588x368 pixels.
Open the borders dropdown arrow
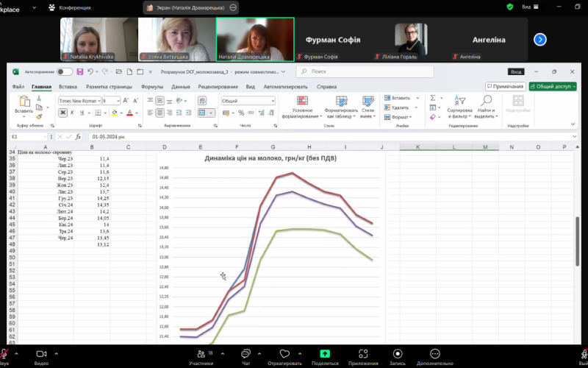(x=105, y=113)
